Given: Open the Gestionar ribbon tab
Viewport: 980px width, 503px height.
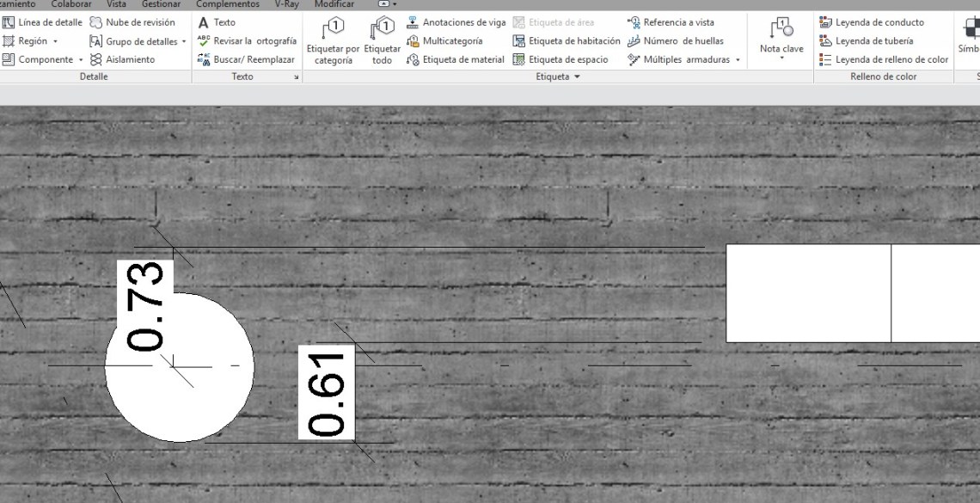Looking at the screenshot, I should 161,4.
